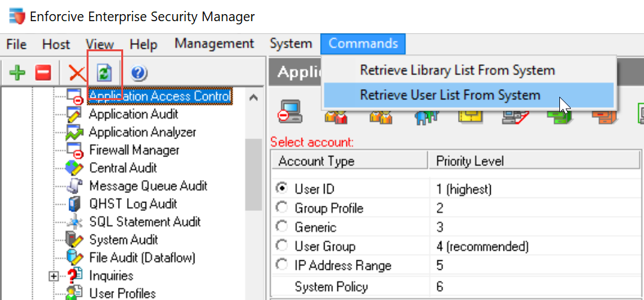Click the green refresh toolbar icon
Viewport: 644px width, 300px height.
[105, 74]
